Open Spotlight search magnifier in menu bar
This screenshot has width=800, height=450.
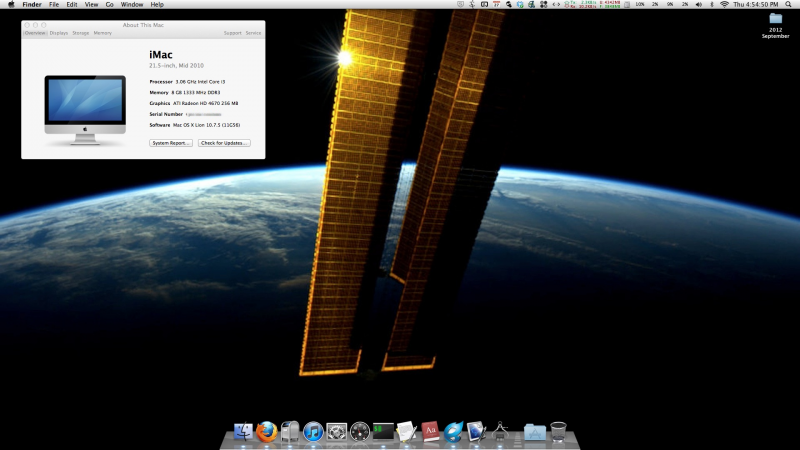point(789,4)
